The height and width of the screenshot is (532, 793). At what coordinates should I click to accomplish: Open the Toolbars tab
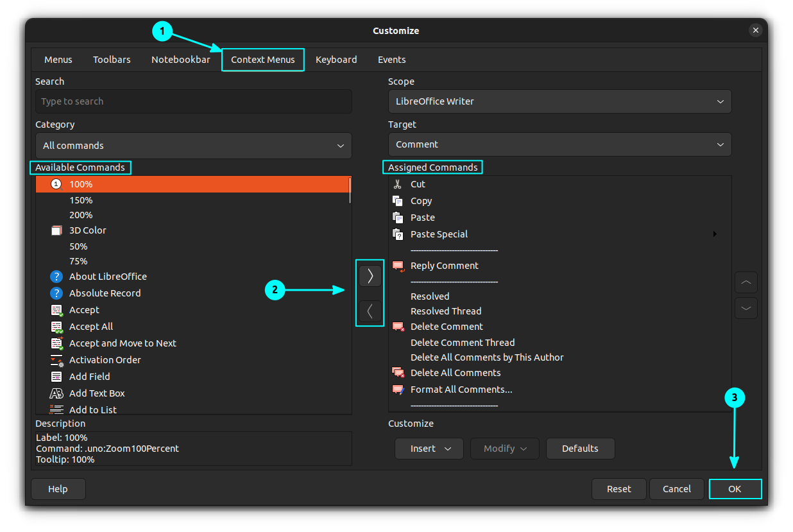point(112,60)
